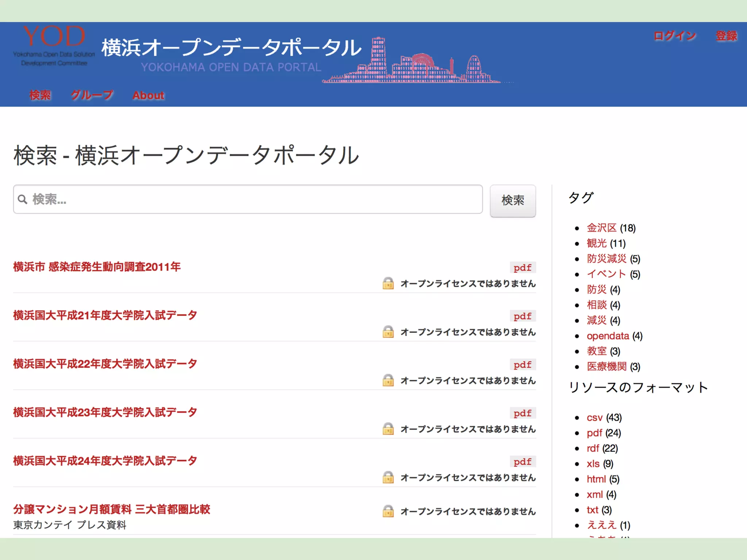Image resolution: width=747 pixels, height=560 pixels.
Task: Click pdf badge for 平成22年度大学院入試データ
Action: coord(523,365)
